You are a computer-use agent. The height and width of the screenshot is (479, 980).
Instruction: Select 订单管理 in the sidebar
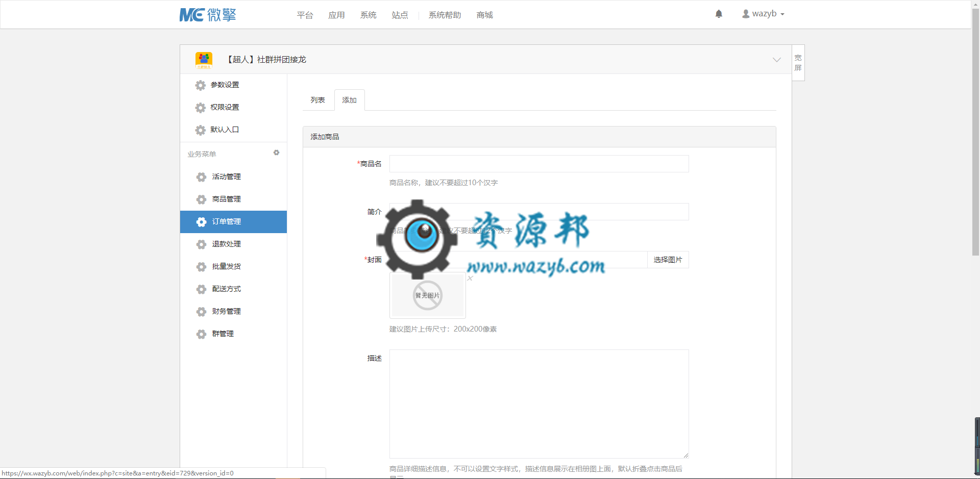[x=233, y=221]
